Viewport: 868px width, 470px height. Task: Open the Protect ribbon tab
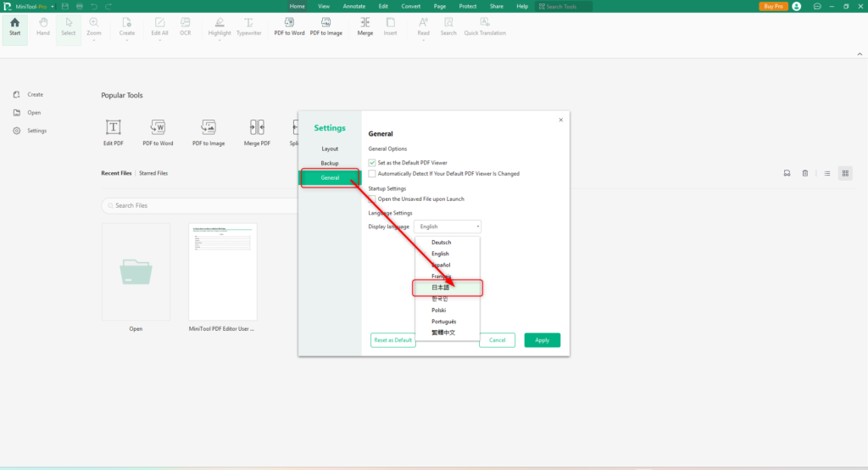(x=468, y=6)
